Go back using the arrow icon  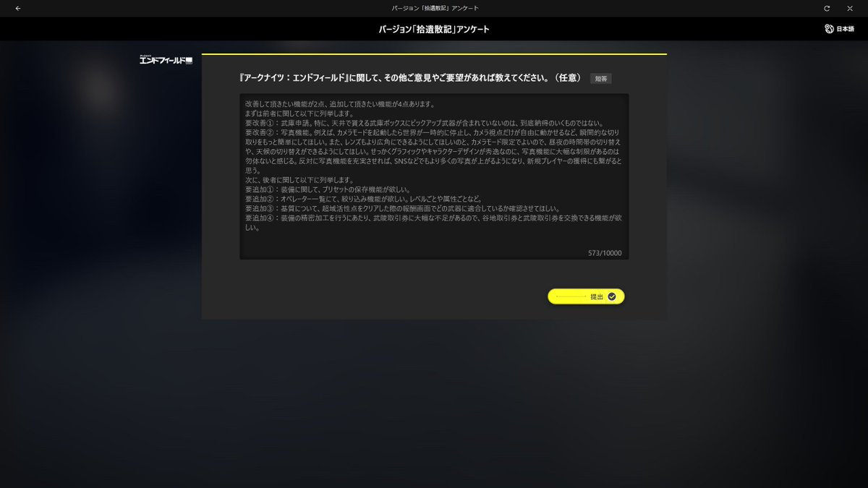point(17,8)
